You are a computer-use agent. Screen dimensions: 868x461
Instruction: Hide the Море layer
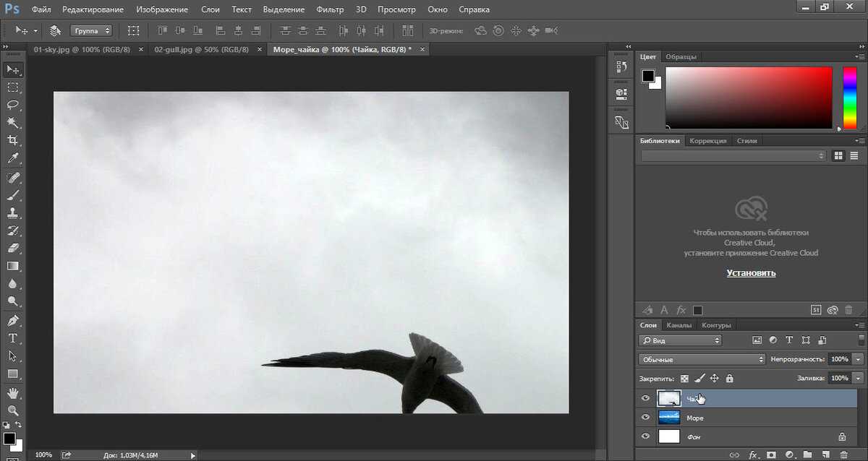pyautogui.click(x=646, y=417)
